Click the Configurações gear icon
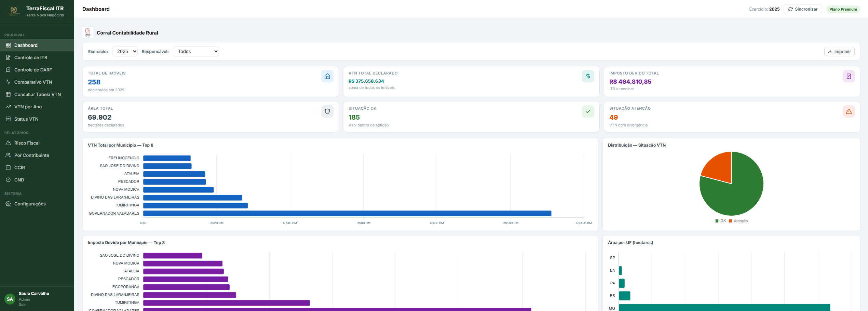The image size is (868, 311). point(8,204)
